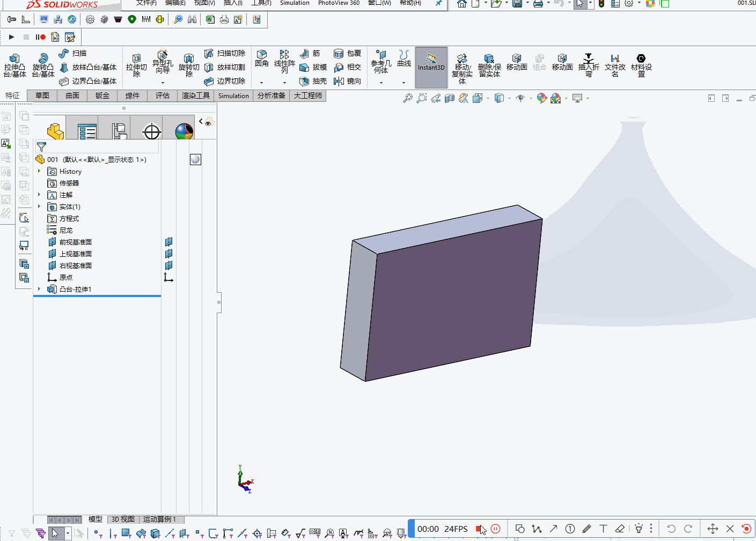The image size is (756, 541).
Task: Click Insert Bends (插入折弯)
Action: (589, 65)
